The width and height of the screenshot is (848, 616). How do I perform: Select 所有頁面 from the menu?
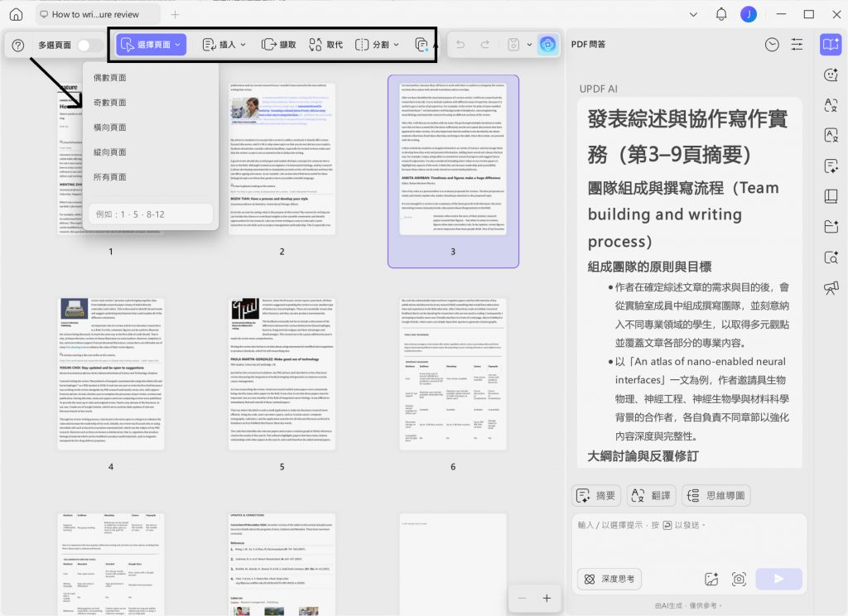click(x=110, y=177)
